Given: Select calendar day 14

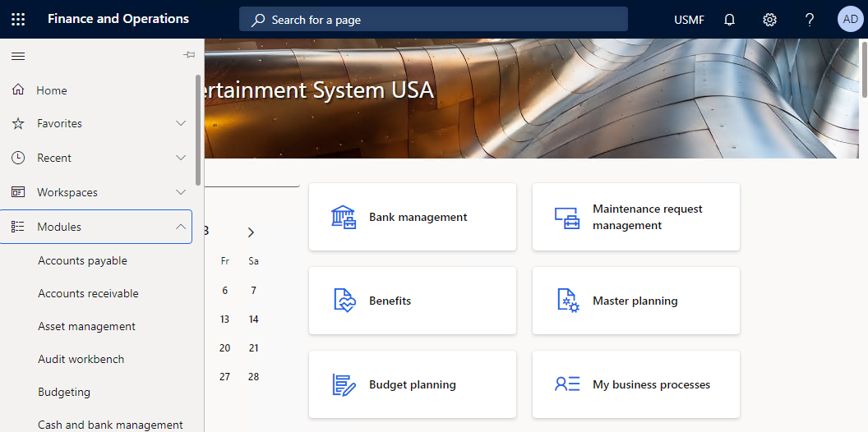Looking at the screenshot, I should pyautogui.click(x=253, y=319).
